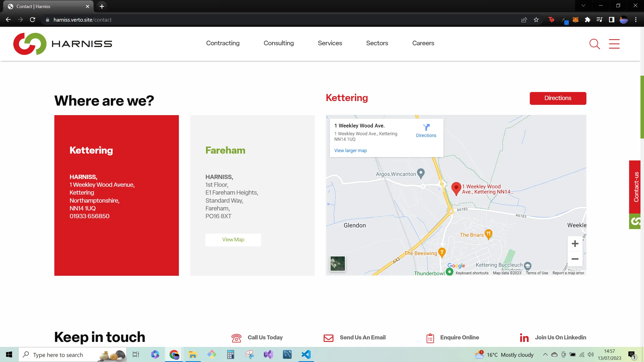This screenshot has width=644, height=362.
Task: Open the Consulting menu item
Action: coord(278,43)
